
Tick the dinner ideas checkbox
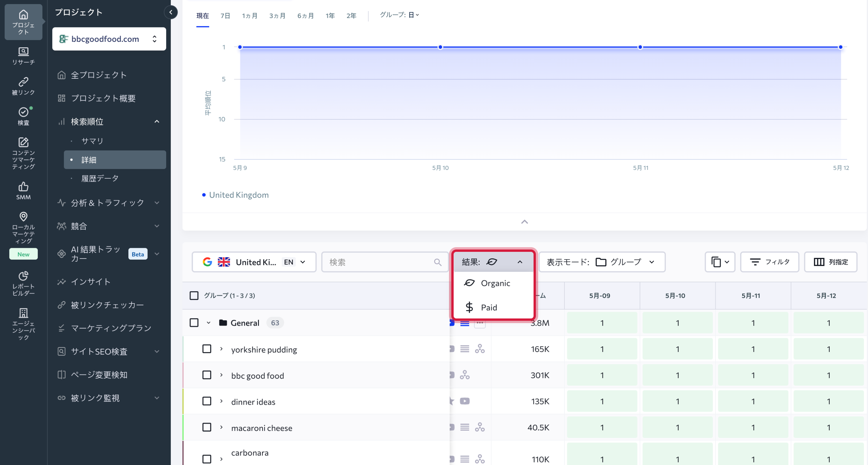coord(207,401)
